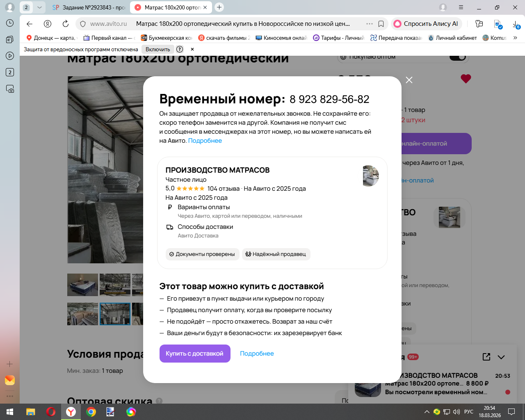
Task: Toggle the Покупаю оптом switch
Action: [458, 57]
